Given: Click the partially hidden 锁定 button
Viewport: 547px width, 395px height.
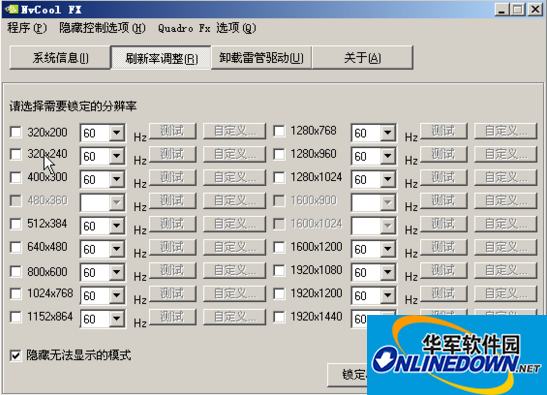Looking at the screenshot, I should (347, 375).
